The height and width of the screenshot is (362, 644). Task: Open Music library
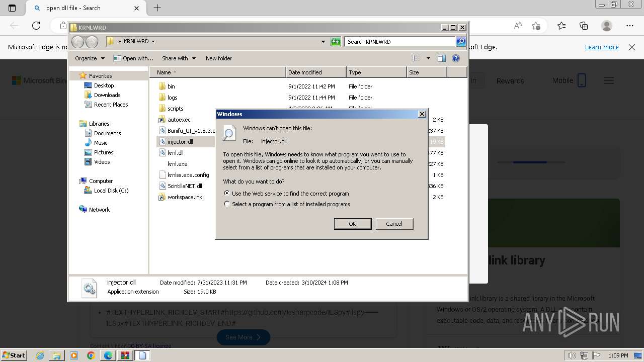pos(101,143)
